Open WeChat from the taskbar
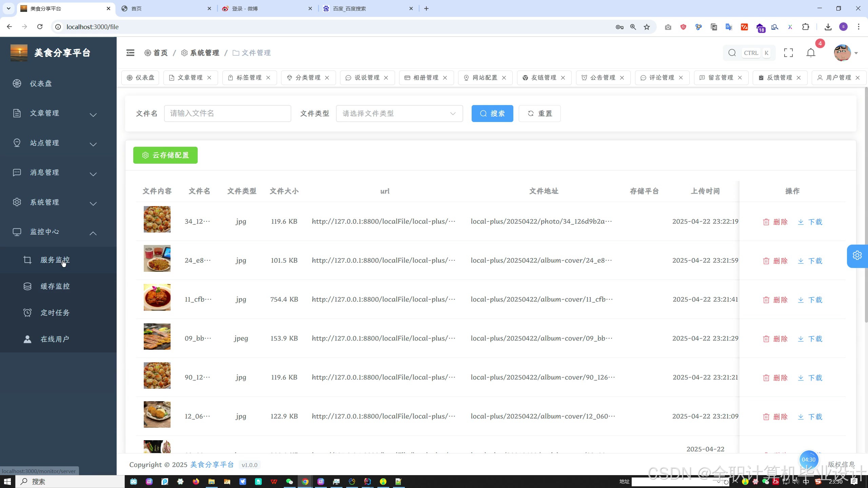This screenshot has height=488, width=868. (x=289, y=482)
